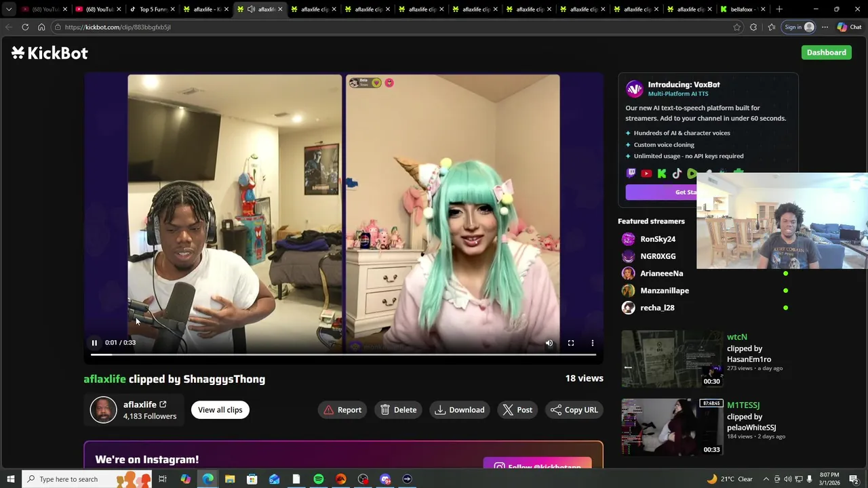Report this clip
Image resolution: width=868 pixels, height=488 pixels.
[x=342, y=409]
